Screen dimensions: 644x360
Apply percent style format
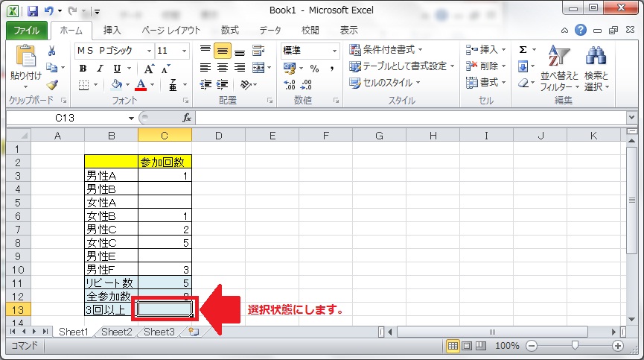(315, 69)
